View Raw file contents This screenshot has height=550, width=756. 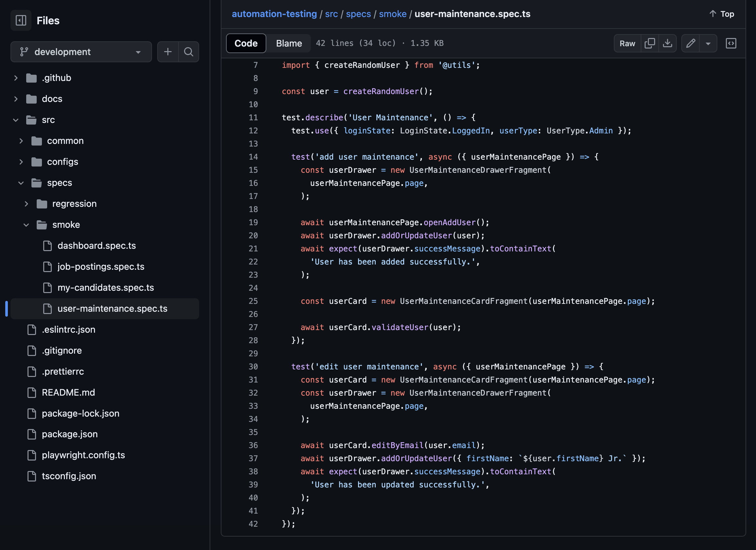[x=627, y=43]
